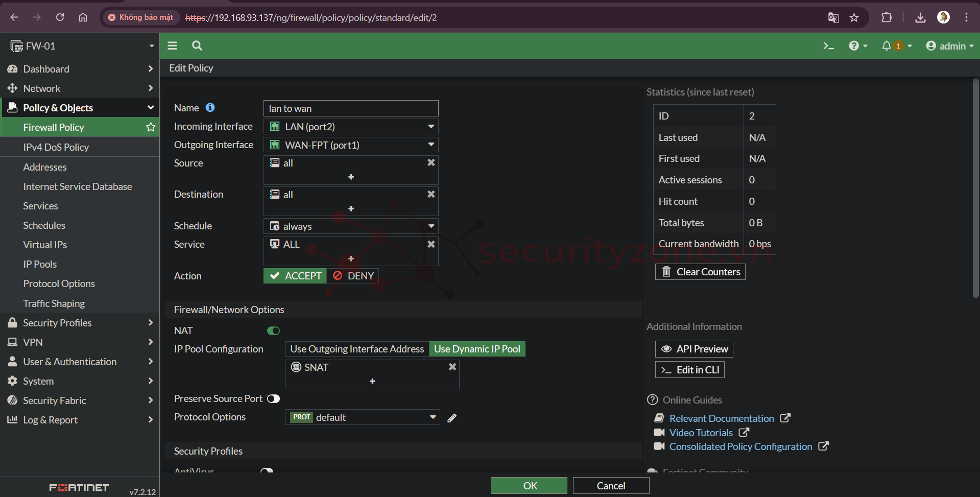Click the search magnifier icon

pyautogui.click(x=197, y=46)
